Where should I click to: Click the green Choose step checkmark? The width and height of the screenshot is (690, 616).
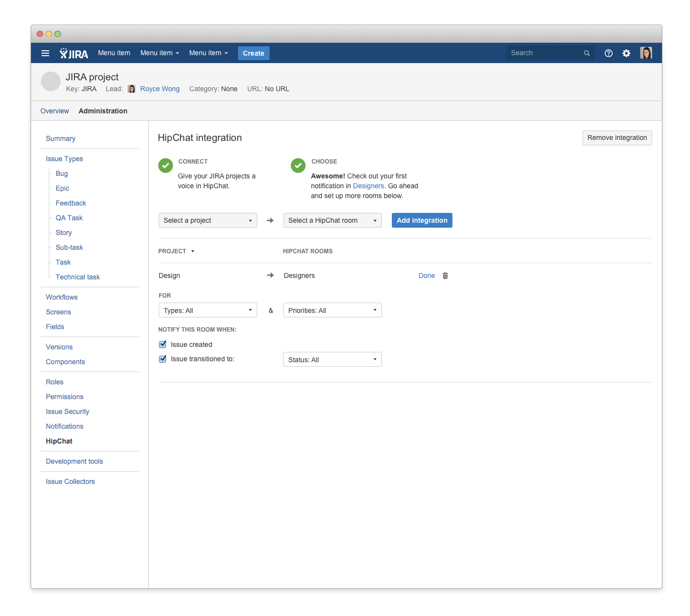tap(298, 166)
